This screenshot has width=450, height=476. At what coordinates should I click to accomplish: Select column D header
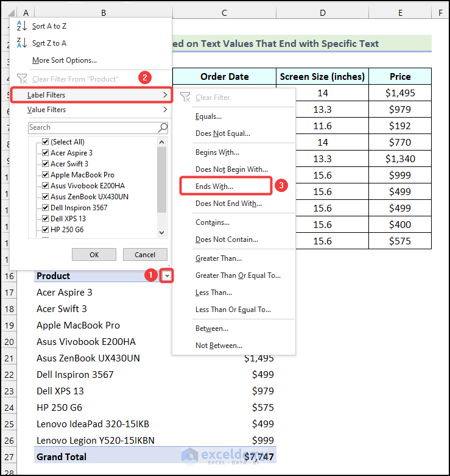click(x=323, y=13)
